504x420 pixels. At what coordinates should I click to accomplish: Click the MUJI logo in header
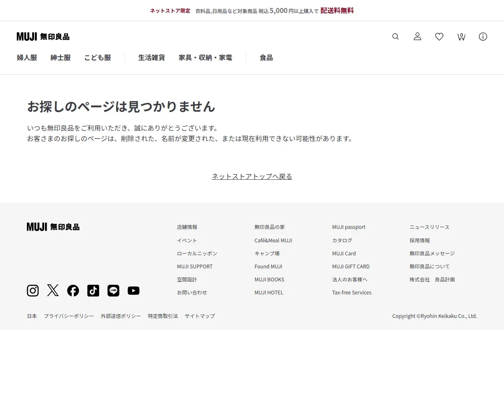click(x=43, y=37)
